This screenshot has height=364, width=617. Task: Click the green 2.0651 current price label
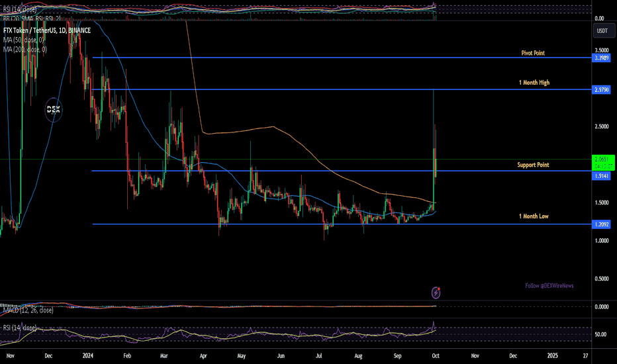[x=603, y=163]
